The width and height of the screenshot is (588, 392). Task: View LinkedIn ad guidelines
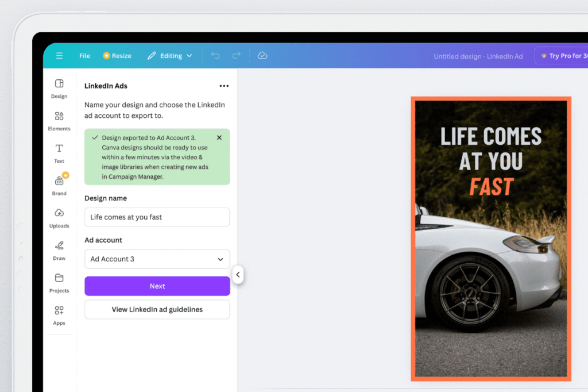pyautogui.click(x=157, y=309)
